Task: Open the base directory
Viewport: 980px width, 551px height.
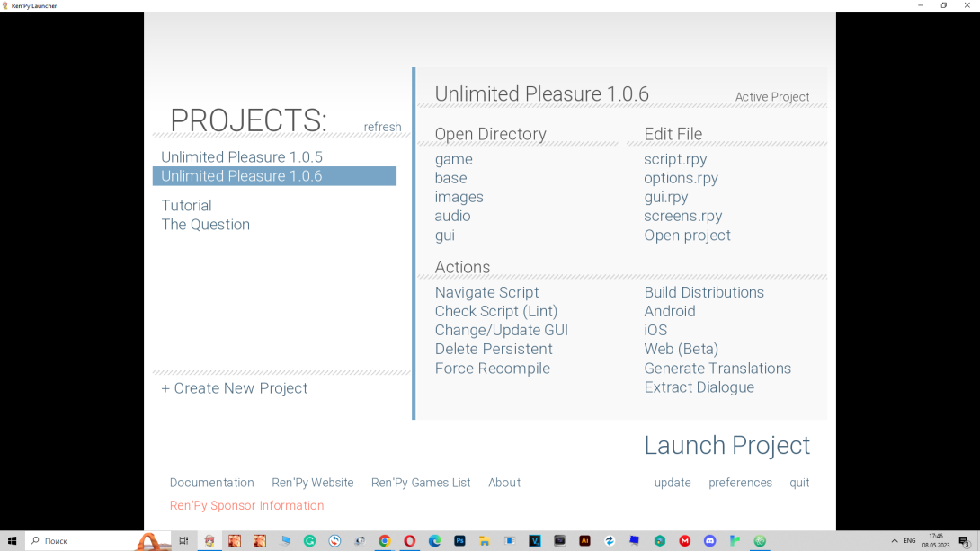Action: pyautogui.click(x=450, y=178)
